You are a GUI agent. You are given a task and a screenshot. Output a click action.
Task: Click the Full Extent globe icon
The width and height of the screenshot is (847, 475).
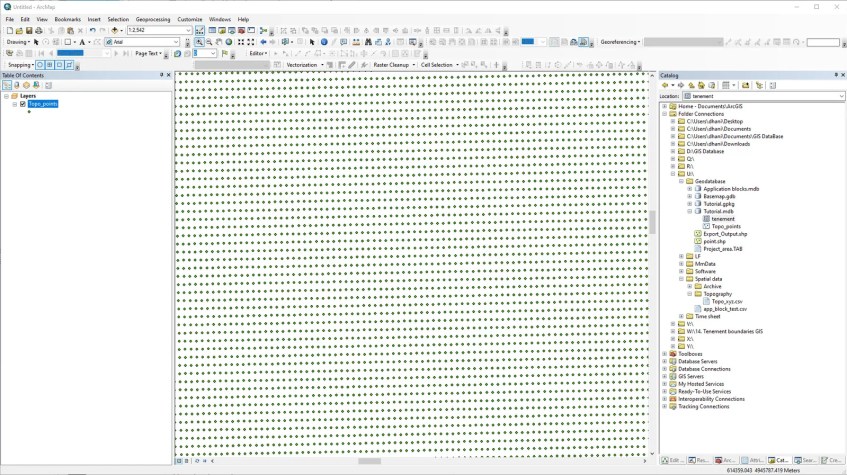point(229,42)
